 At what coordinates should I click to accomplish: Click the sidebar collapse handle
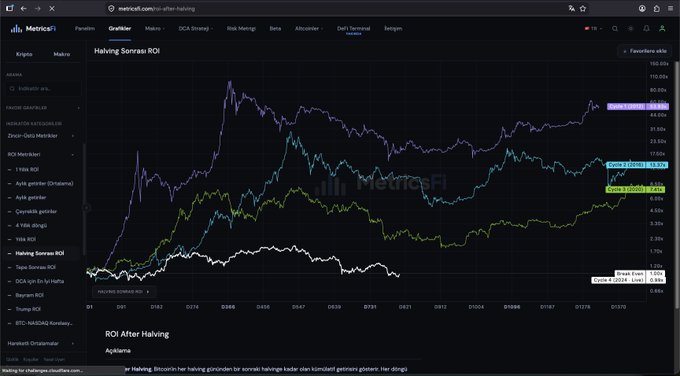[x=86, y=208]
